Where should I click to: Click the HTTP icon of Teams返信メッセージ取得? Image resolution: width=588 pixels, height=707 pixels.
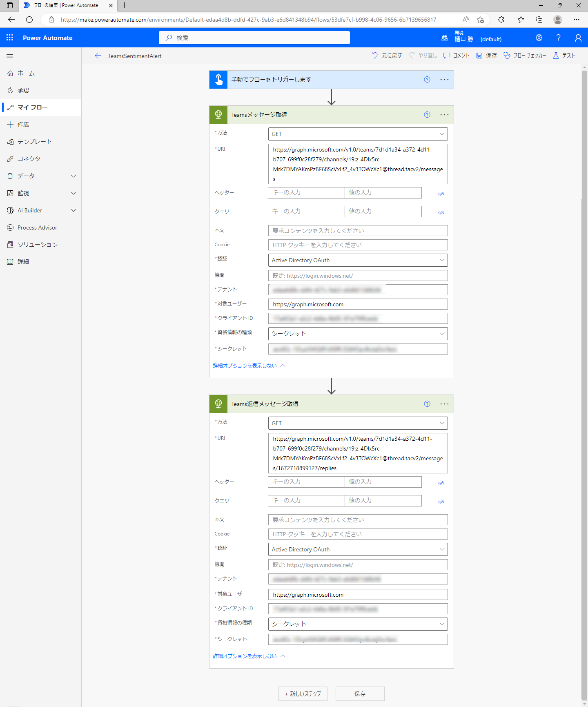point(218,404)
